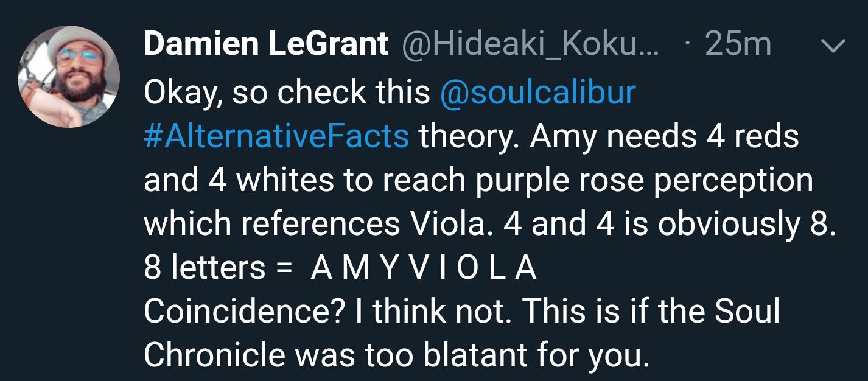Screen dimensions: 868x381
Task: Visit the Damien LeGrant display name profile
Action: [266, 44]
